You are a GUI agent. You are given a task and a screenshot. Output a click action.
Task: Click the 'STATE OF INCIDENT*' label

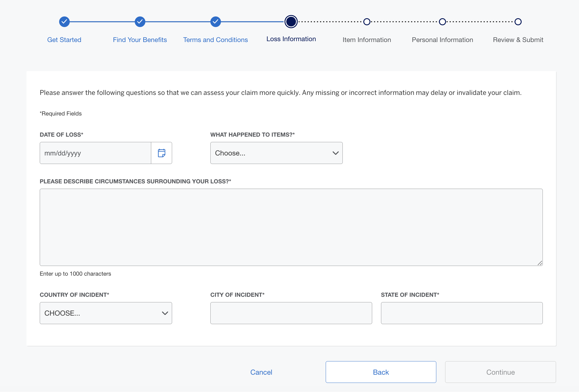click(x=410, y=295)
